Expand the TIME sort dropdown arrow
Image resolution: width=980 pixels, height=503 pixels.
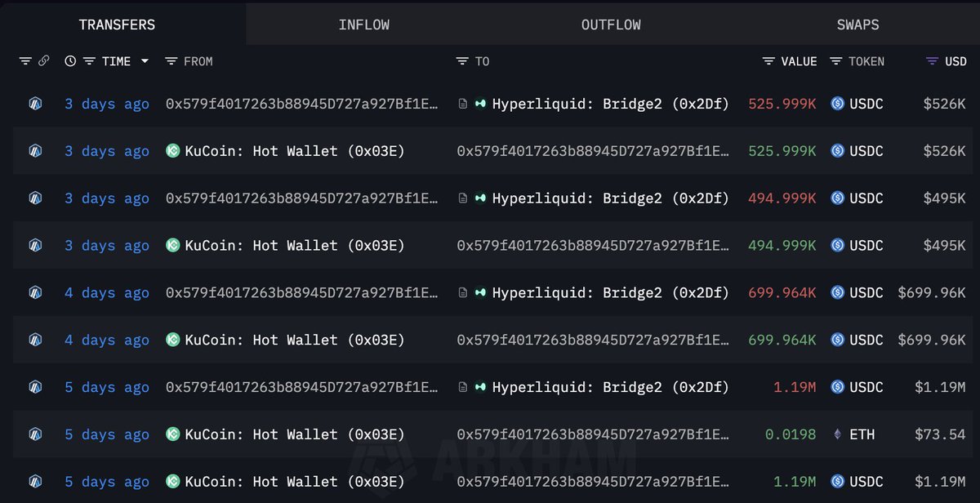[x=145, y=61]
